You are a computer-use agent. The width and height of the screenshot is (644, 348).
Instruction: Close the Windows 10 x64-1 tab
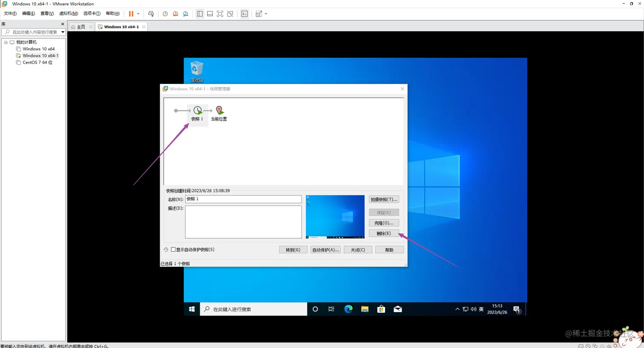(144, 27)
